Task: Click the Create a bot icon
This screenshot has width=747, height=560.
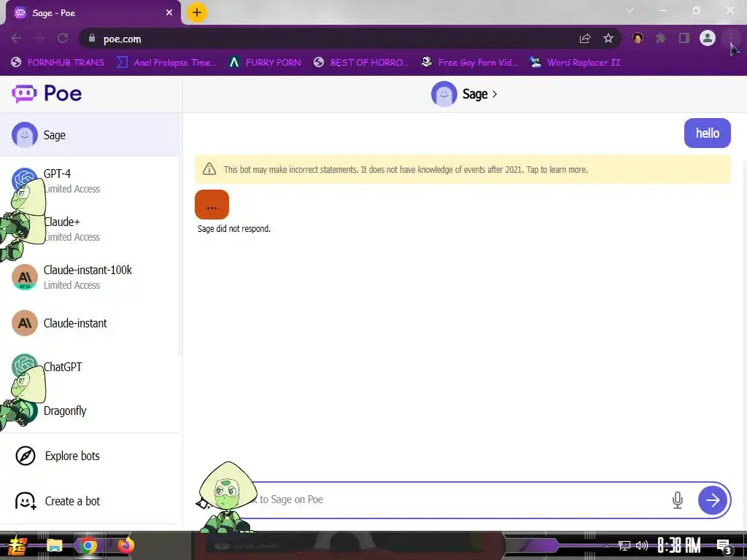Action: [x=26, y=501]
